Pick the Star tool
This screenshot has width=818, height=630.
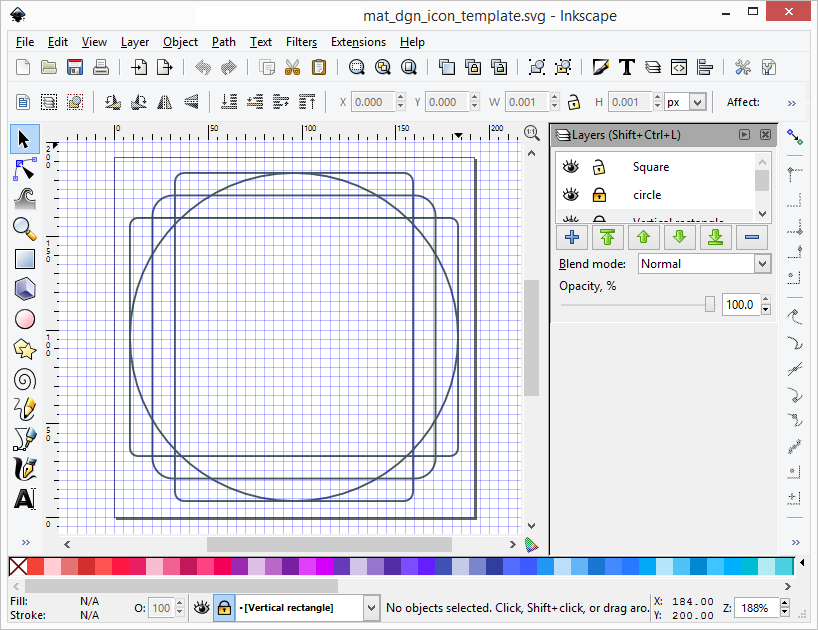click(24, 349)
